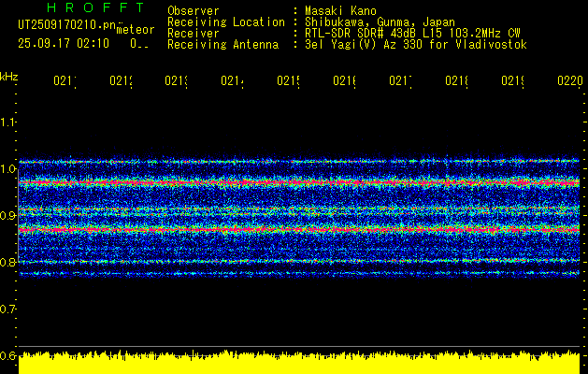The height and width of the screenshot is (374, 588).
Task: Click the kHz axis unit label
Action: [9, 77]
